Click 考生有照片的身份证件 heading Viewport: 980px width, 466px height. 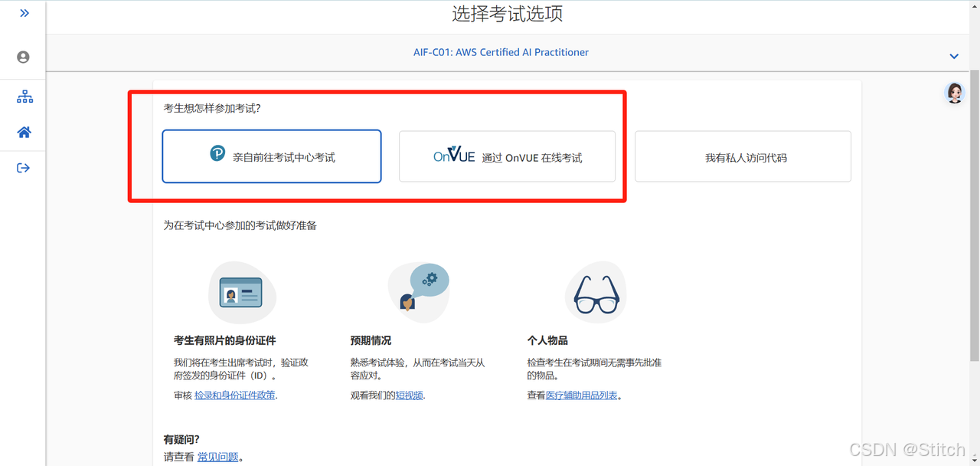click(x=225, y=340)
